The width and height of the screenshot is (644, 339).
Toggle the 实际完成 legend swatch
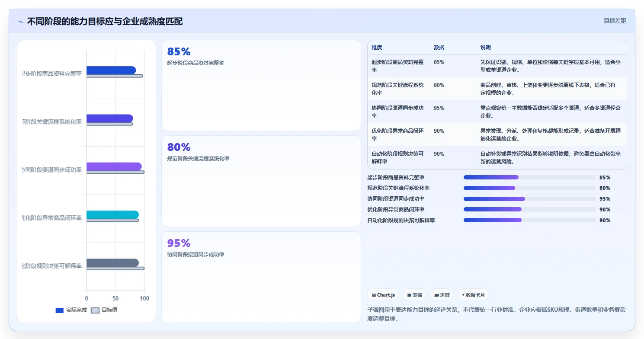(x=60, y=310)
